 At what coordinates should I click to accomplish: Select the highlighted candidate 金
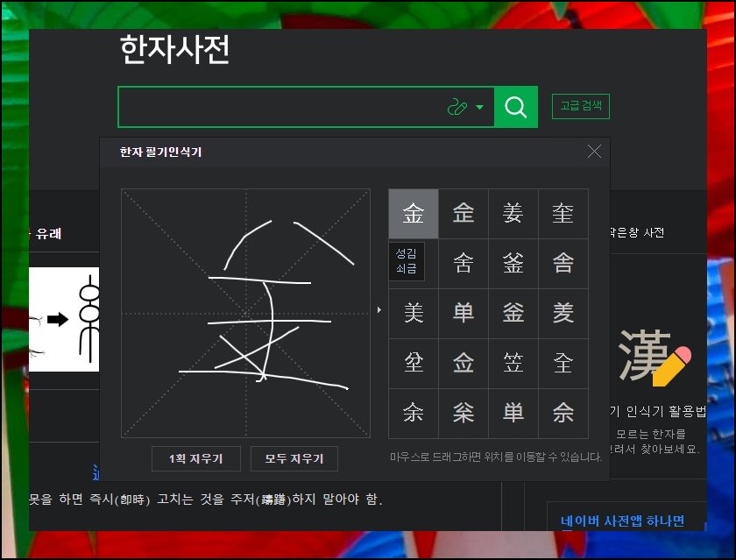coord(414,214)
